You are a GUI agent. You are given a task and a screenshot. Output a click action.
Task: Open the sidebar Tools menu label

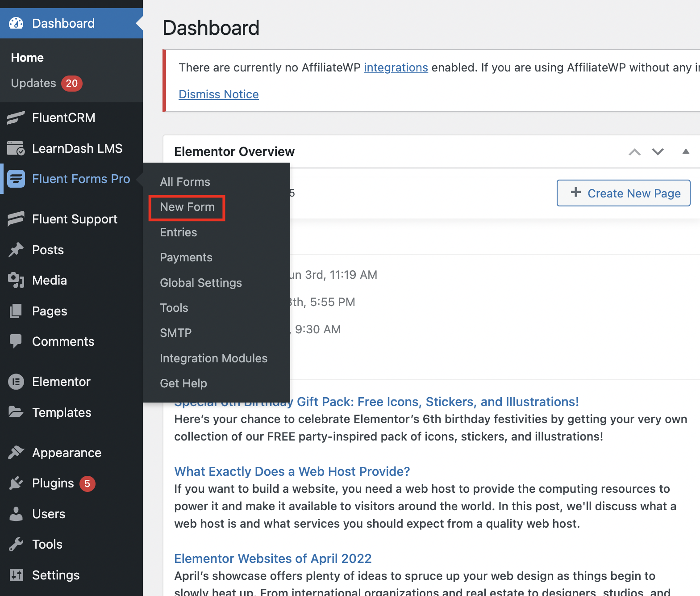47,544
